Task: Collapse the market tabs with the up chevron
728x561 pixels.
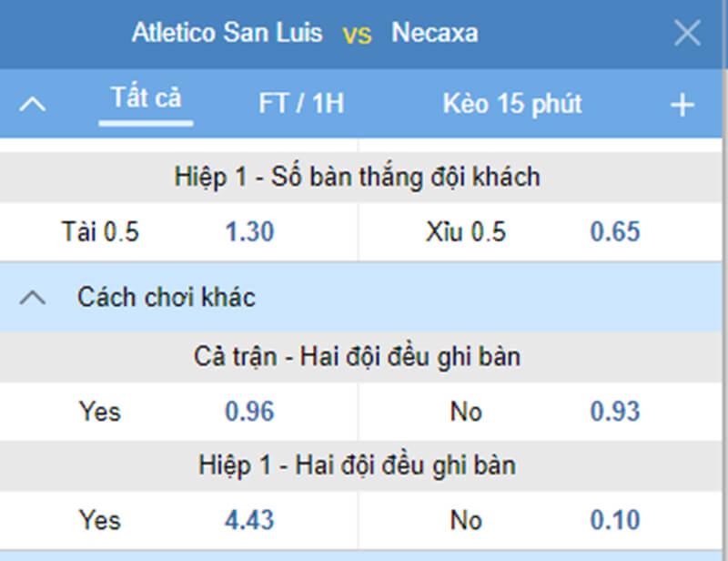Action: coord(33,104)
